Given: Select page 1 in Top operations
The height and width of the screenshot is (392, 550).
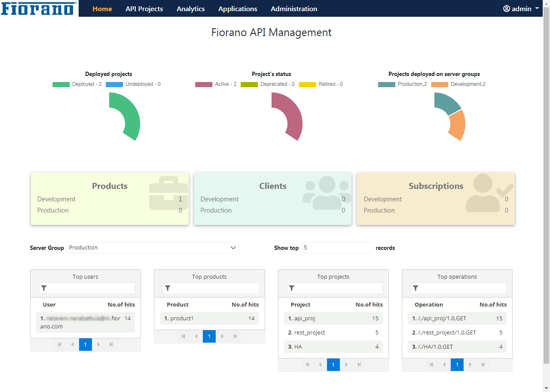Looking at the screenshot, I should (457, 365).
